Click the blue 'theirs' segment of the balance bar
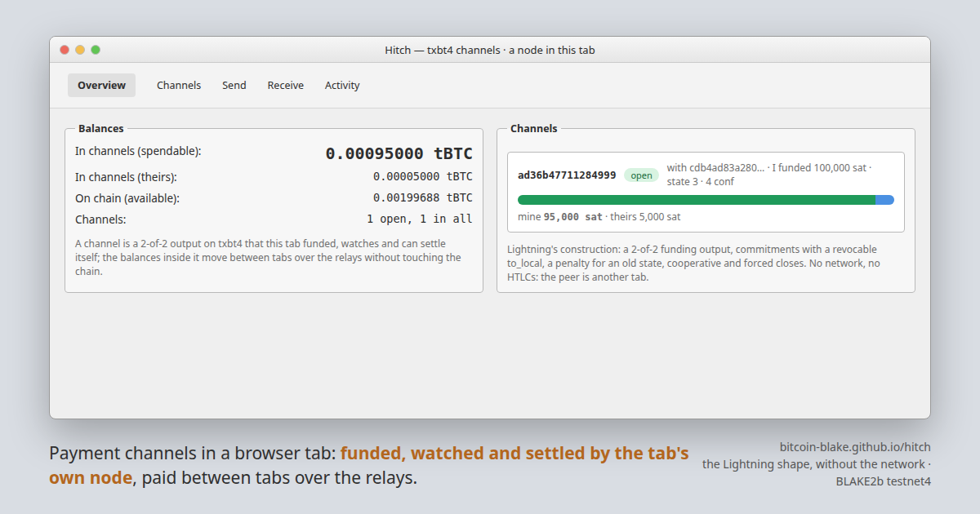 (x=884, y=200)
